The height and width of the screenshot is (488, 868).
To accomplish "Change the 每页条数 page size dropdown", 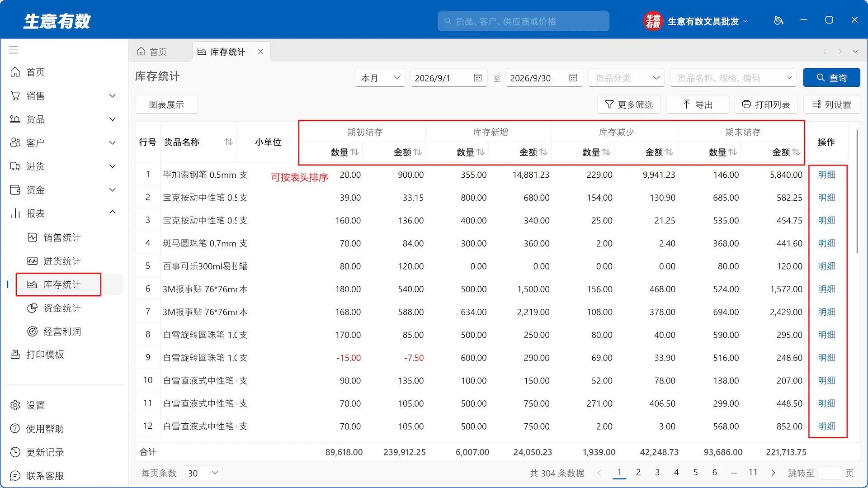I will click(x=203, y=473).
